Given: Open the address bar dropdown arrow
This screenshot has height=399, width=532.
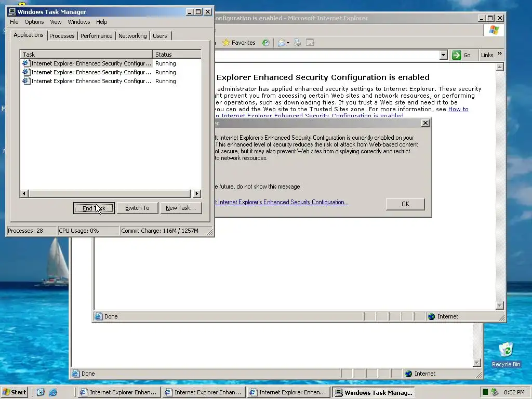Looking at the screenshot, I should [444, 55].
